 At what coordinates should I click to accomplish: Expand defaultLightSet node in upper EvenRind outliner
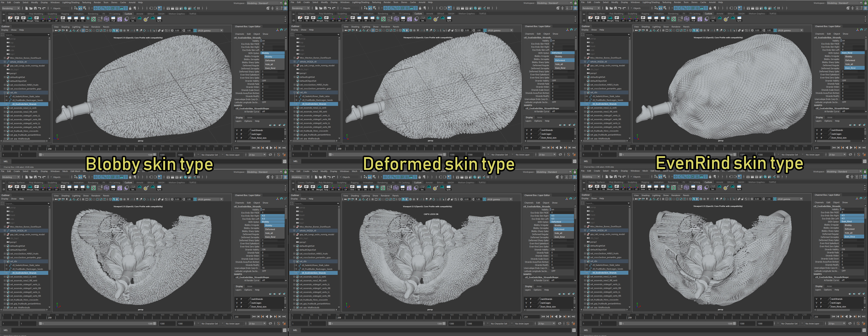tap(585, 77)
